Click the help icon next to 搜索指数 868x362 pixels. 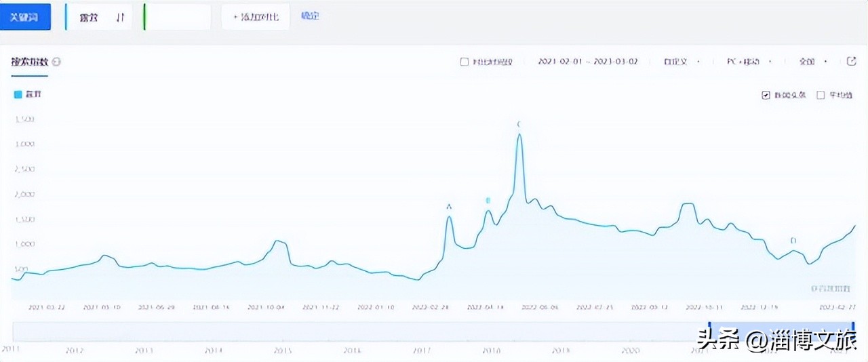click(56, 62)
